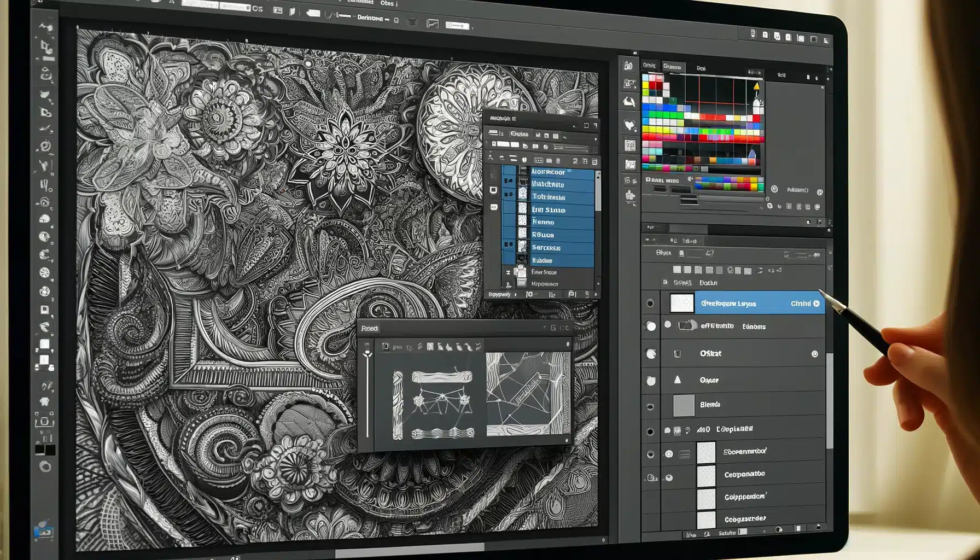
Task: Select the right-hand preview image in Rosd panel
Action: tap(528, 394)
